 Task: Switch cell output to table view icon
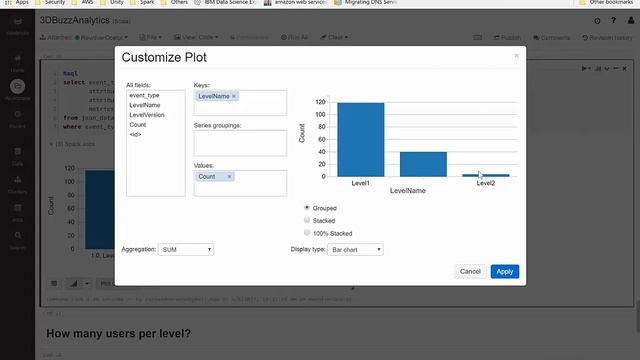(54, 284)
